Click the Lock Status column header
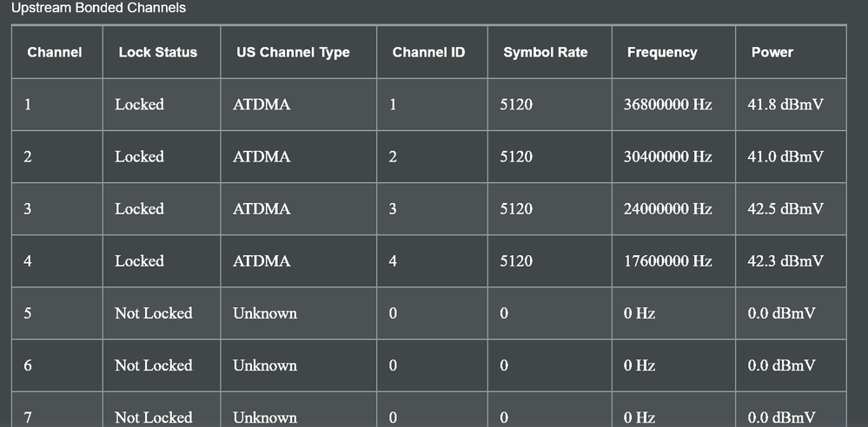The height and width of the screenshot is (427, 868). tap(157, 52)
